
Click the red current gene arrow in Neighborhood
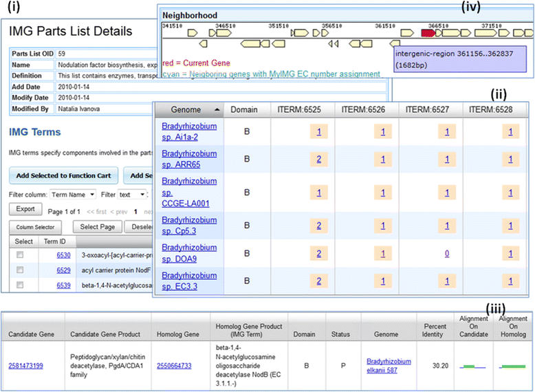[428, 33]
